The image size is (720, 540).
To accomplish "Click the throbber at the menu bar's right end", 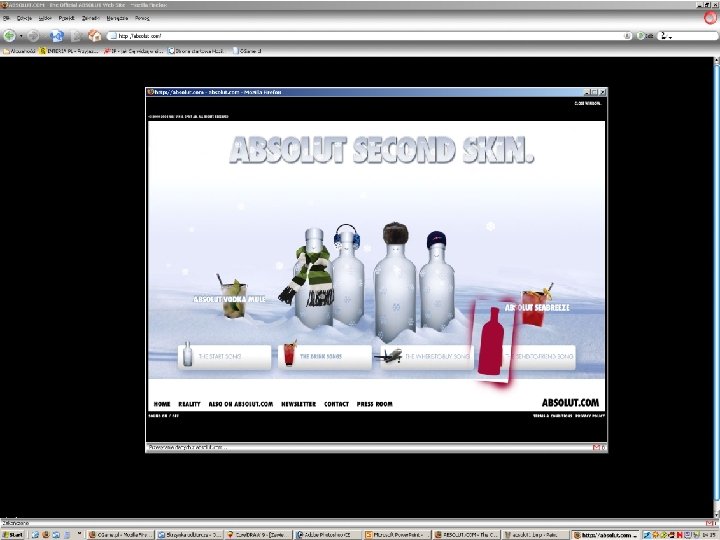I will pos(710,18).
